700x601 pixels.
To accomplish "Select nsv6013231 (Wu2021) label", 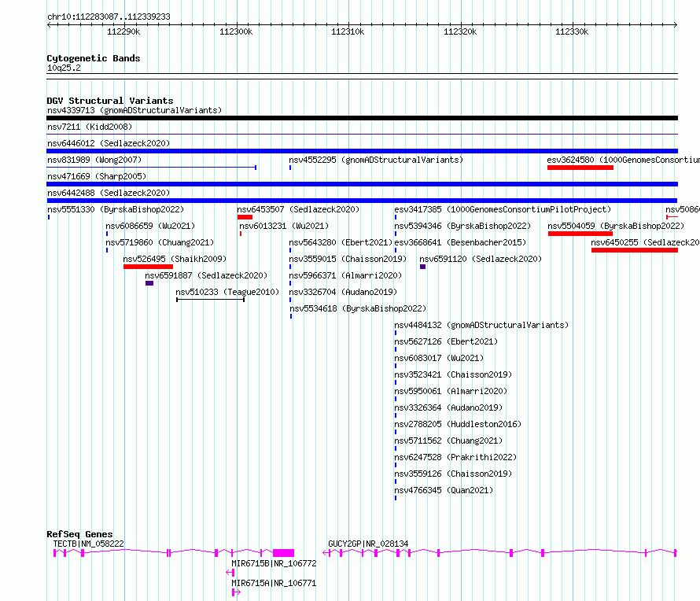I will (x=284, y=226).
